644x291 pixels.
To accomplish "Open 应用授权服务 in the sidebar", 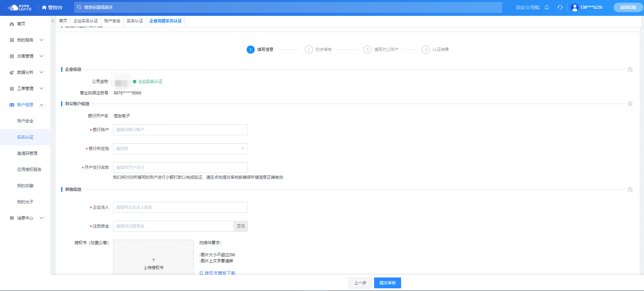I will (29, 170).
